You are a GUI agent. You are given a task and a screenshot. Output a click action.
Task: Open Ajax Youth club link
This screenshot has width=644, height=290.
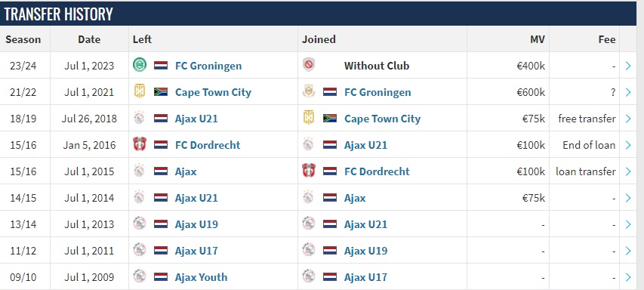tap(201, 277)
